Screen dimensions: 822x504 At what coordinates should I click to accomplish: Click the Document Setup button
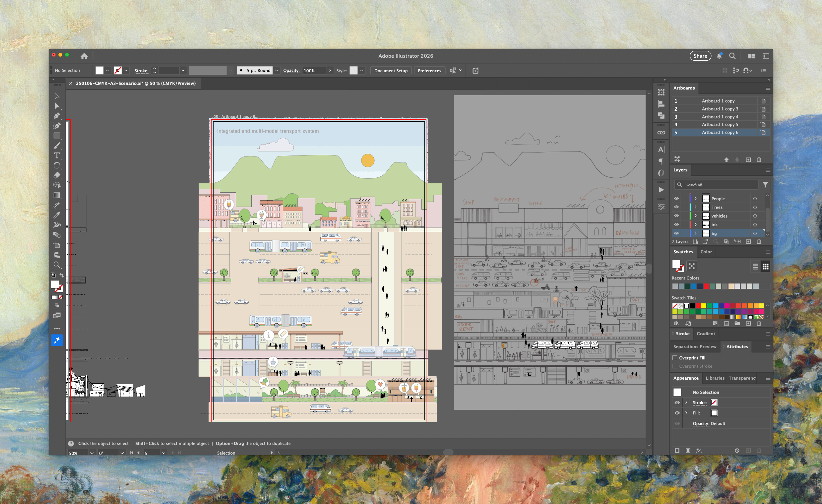[391, 70]
